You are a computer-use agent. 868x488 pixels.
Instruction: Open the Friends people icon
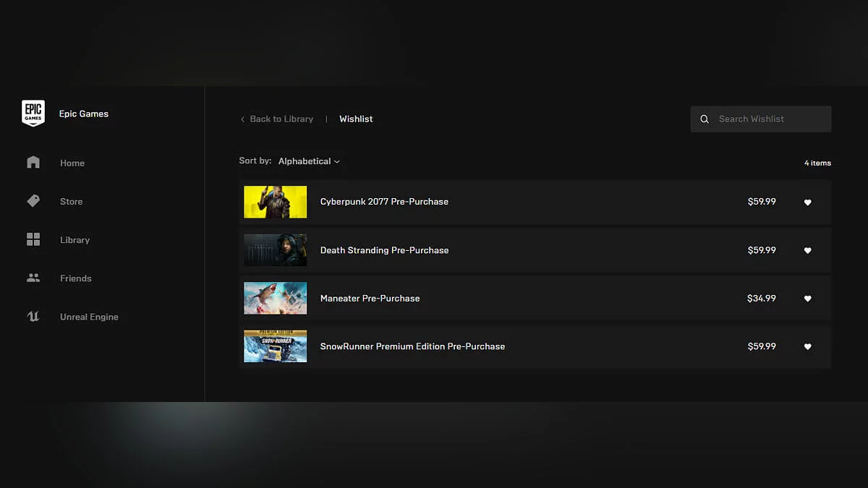point(33,278)
